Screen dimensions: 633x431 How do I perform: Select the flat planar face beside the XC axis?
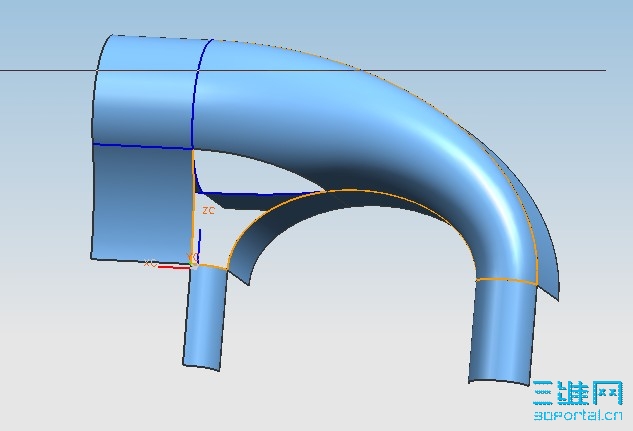pyautogui.click(x=142, y=203)
